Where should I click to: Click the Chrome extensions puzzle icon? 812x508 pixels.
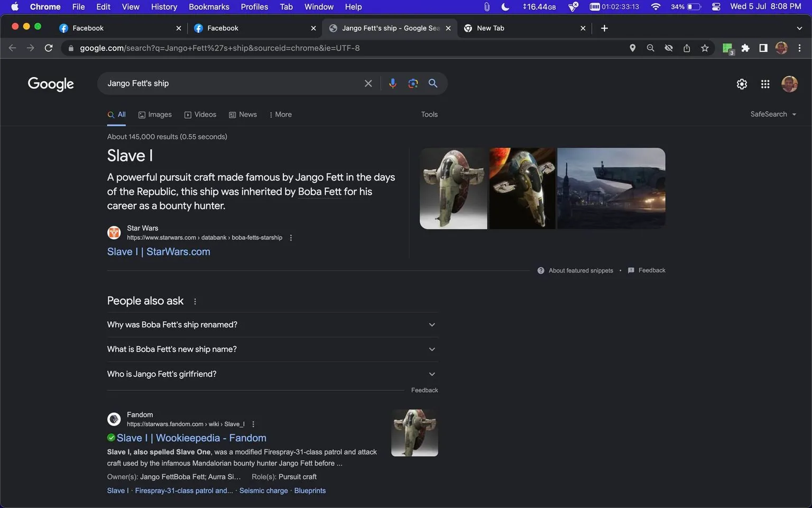[x=745, y=48]
